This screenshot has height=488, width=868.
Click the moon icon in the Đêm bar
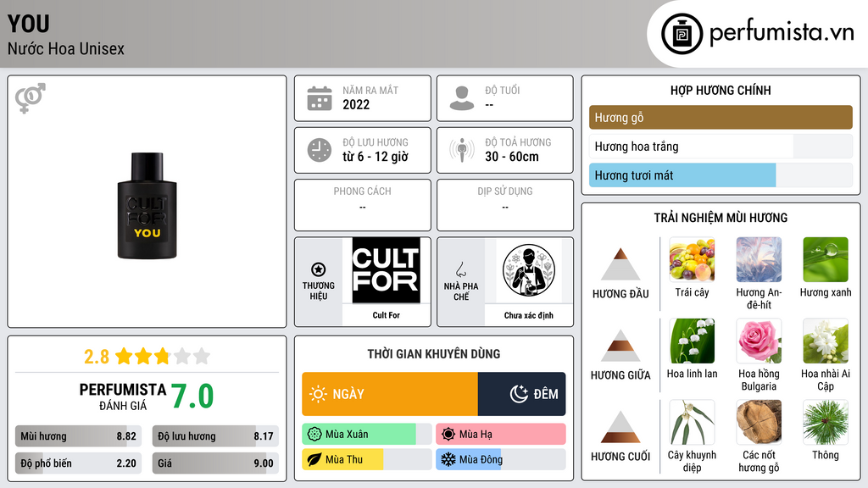519,394
